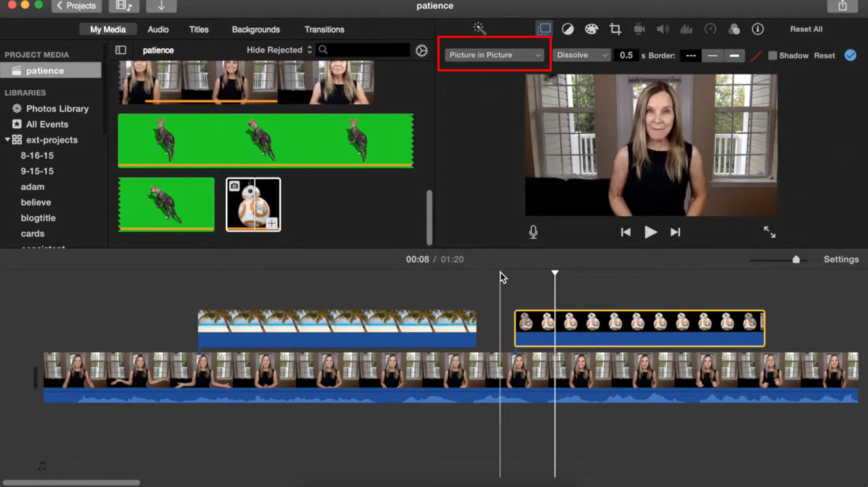Select the video overlay settings icon
868x487 pixels.
click(545, 28)
